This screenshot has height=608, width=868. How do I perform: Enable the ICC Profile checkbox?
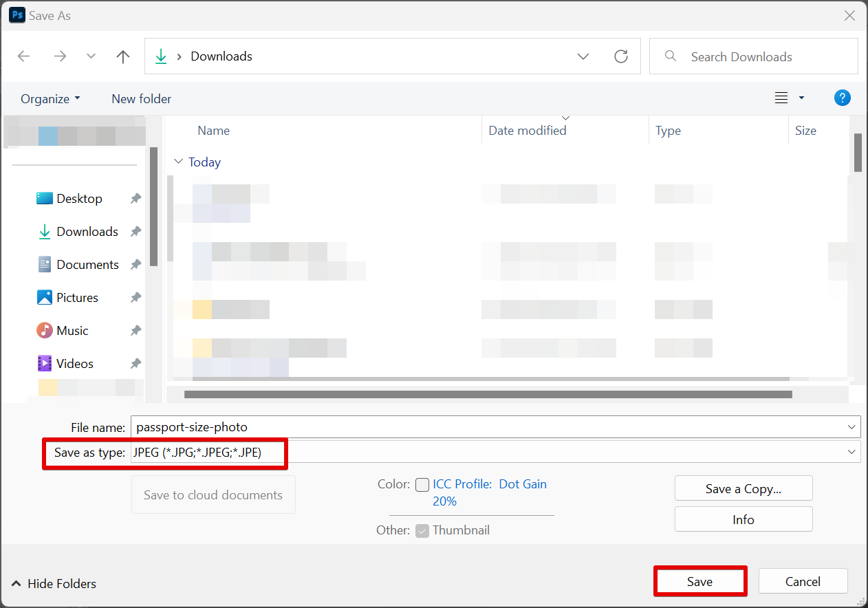[x=422, y=485]
